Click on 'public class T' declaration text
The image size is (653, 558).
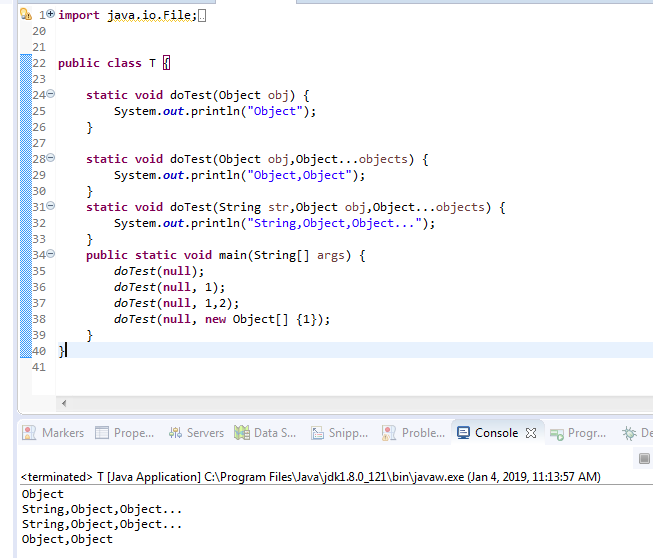[x=107, y=63]
